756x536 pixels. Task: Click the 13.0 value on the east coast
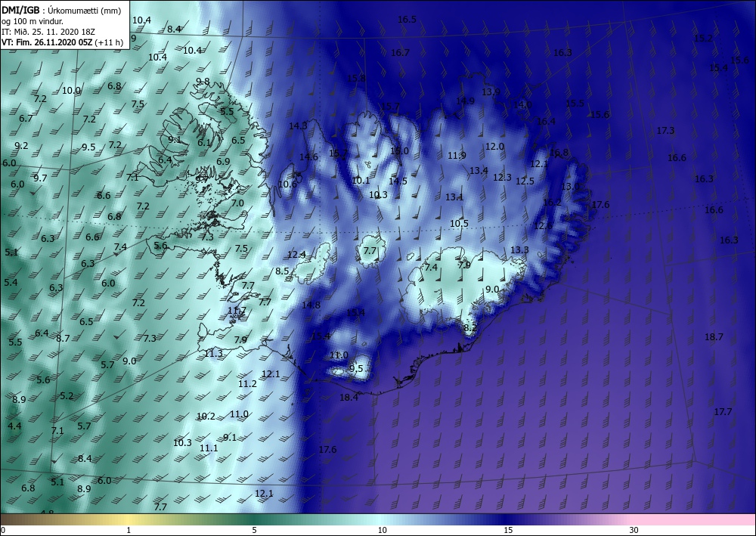point(570,187)
